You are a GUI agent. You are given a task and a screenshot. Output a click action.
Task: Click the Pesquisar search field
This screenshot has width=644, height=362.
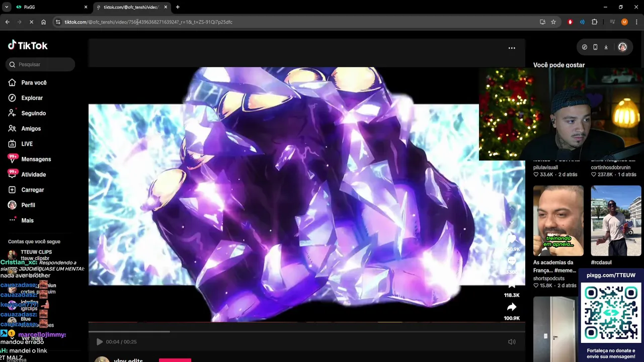[41, 64]
